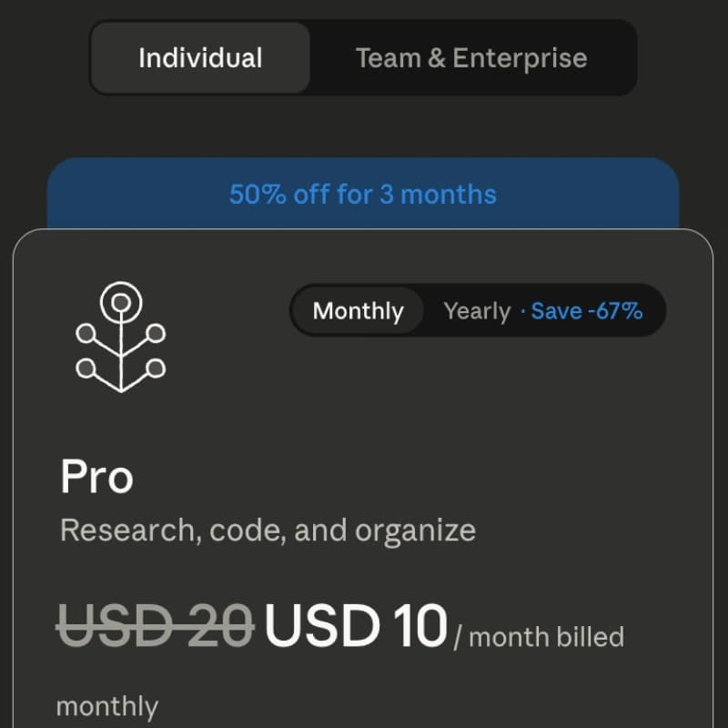The width and height of the screenshot is (728, 728).
Task: Click the blue Save -67% label
Action: click(587, 310)
